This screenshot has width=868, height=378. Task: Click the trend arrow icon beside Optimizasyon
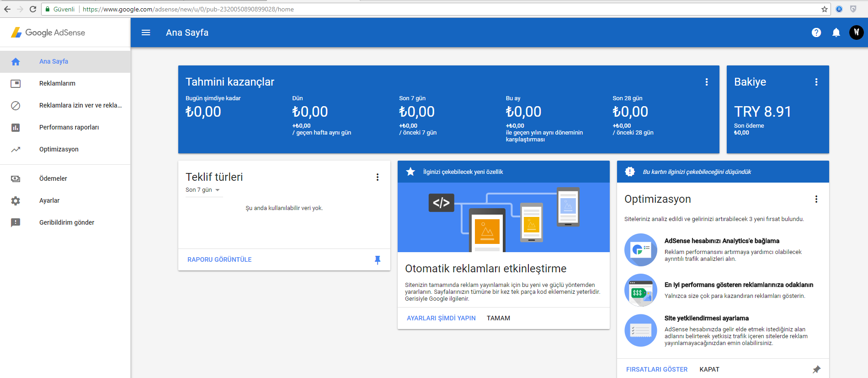(x=16, y=149)
